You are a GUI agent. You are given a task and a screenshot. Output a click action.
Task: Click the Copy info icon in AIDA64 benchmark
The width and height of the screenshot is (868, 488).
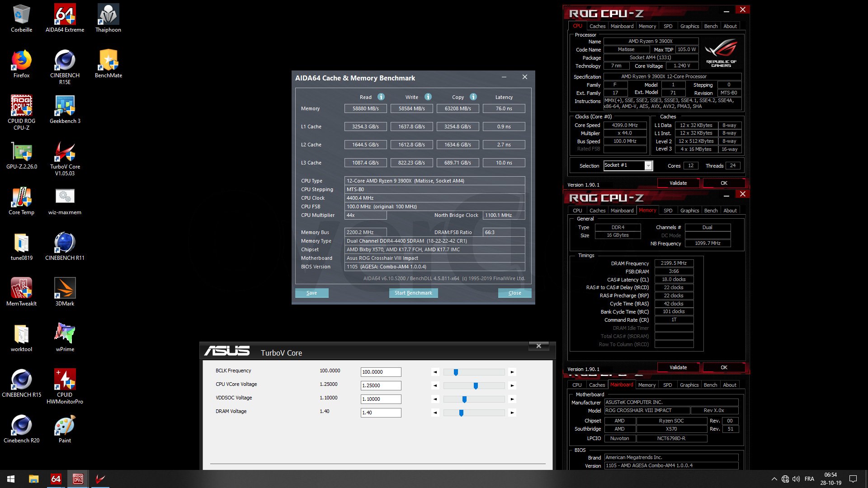click(x=473, y=97)
